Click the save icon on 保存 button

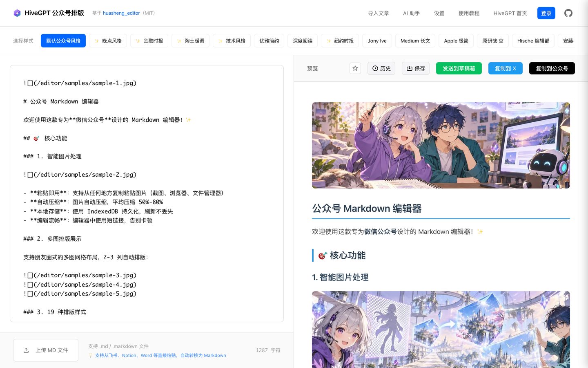410,68
